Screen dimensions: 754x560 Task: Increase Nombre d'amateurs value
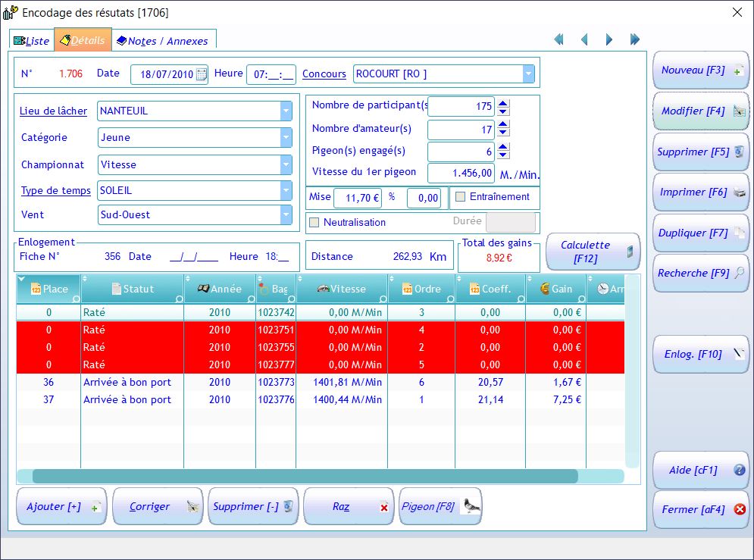(x=503, y=124)
